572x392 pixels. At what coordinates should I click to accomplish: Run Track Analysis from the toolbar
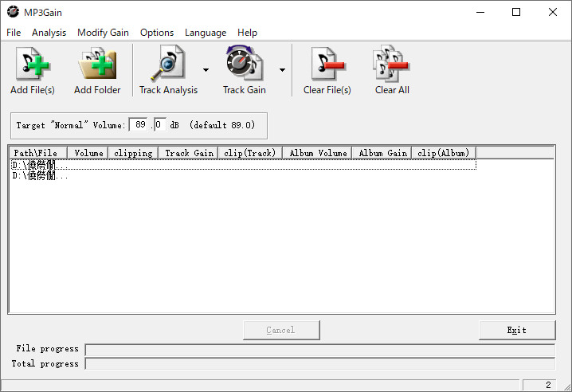(x=168, y=70)
